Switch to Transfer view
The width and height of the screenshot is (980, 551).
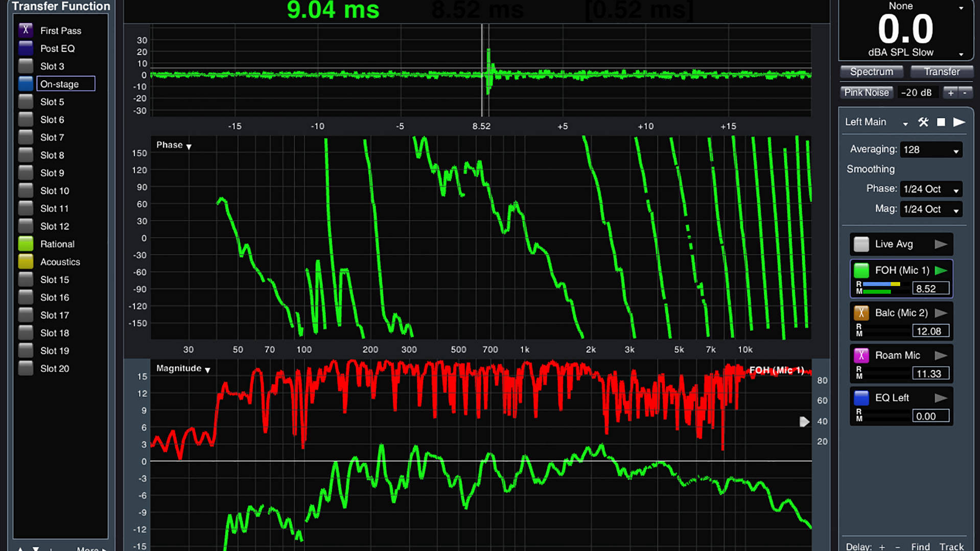(941, 71)
